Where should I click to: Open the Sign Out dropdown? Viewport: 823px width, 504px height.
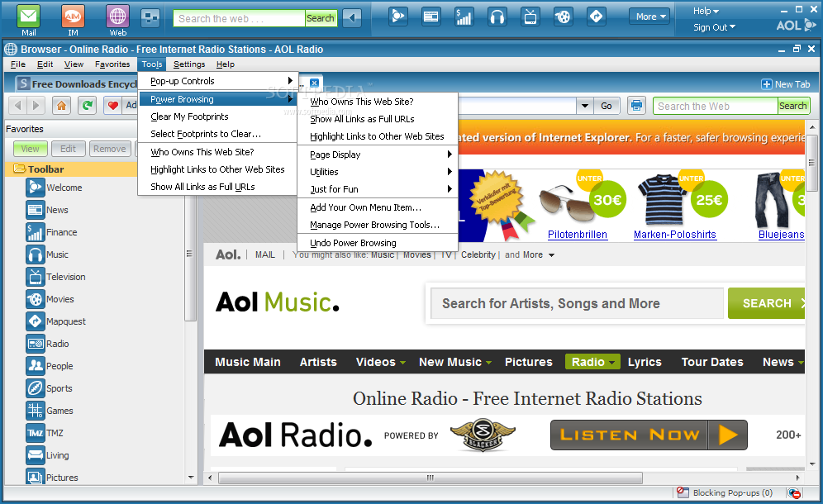click(x=714, y=27)
